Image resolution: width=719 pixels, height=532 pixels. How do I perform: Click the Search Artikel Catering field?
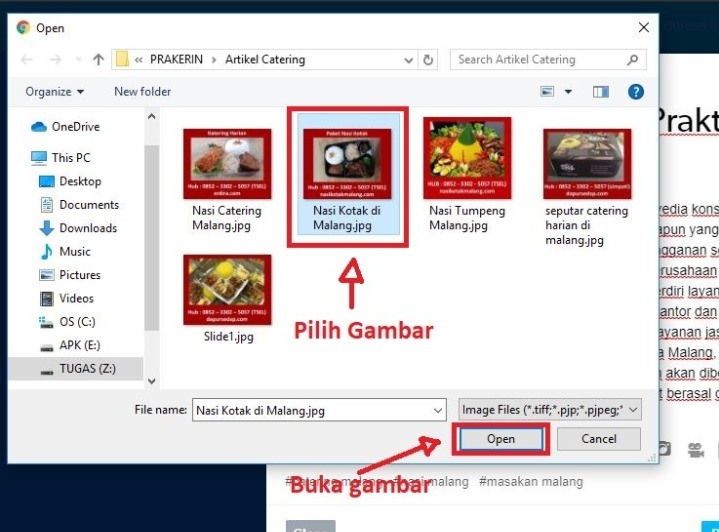pos(538,60)
